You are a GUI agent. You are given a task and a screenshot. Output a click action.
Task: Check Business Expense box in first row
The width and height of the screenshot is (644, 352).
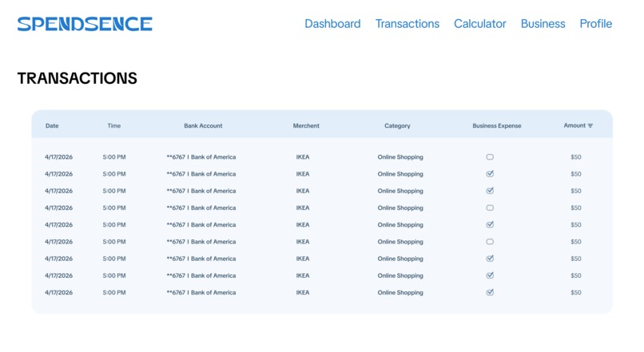tap(490, 156)
